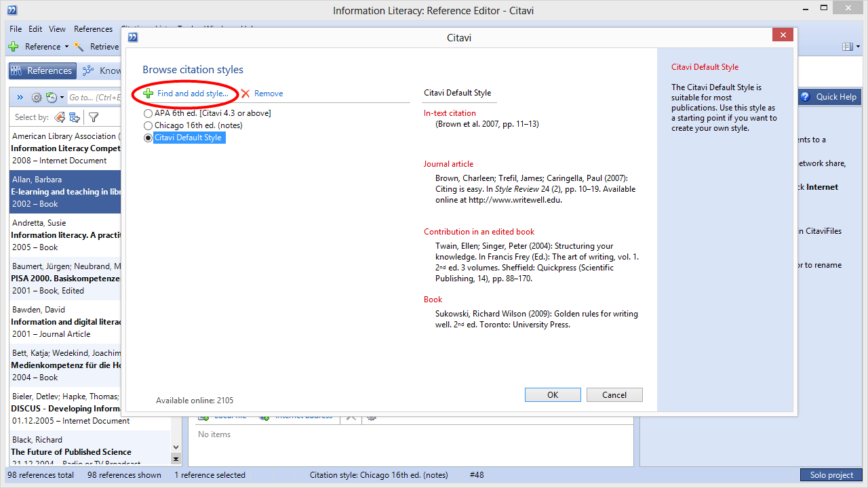Viewport: 868px width, 488px height.
Task: Click the Book preview heading
Action: coord(433,300)
